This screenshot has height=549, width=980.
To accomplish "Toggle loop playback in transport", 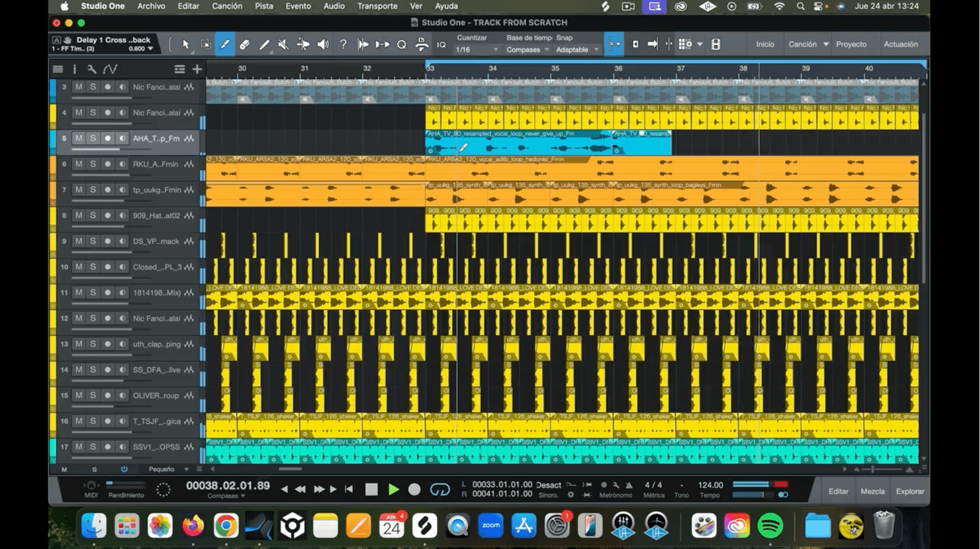I will (440, 490).
